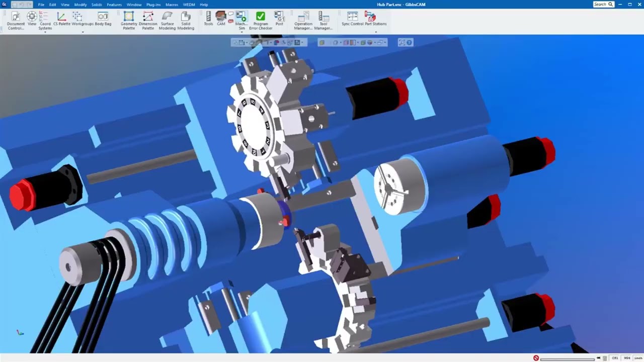
Task: Click the stop icon in status bar
Action: click(x=536, y=358)
